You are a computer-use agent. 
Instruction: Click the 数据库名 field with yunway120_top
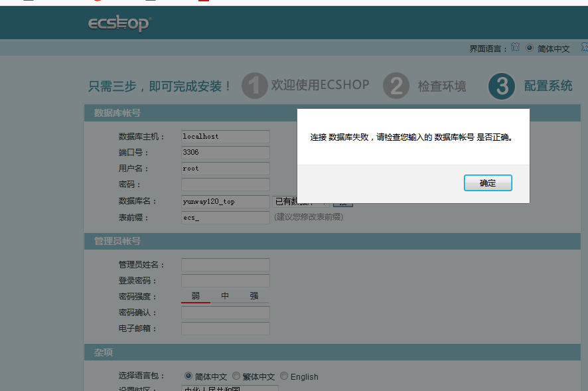point(226,202)
